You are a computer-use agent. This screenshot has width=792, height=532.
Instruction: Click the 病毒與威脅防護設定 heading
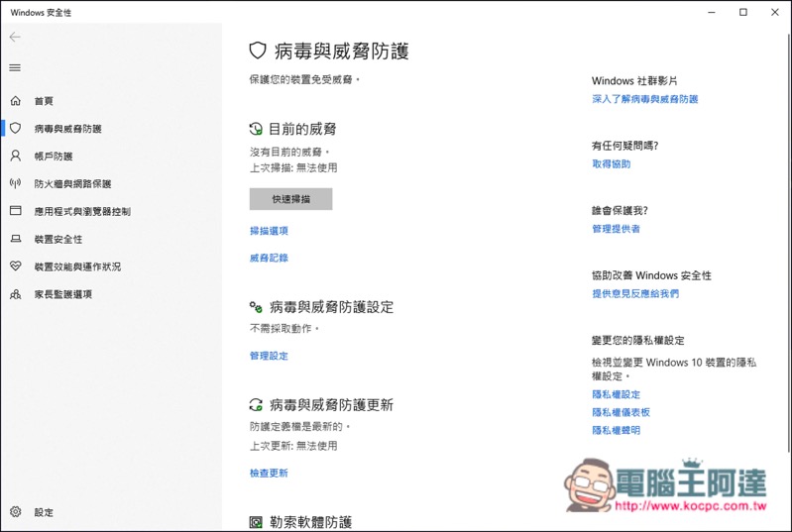(331, 307)
